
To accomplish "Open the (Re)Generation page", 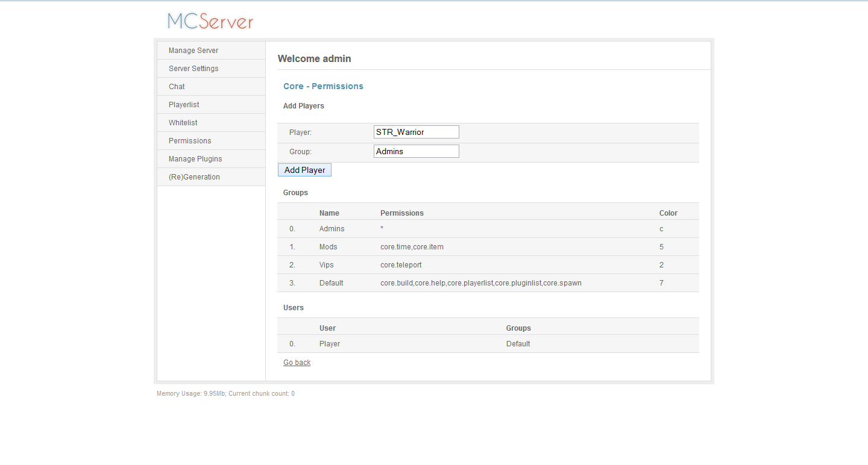I will click(194, 177).
